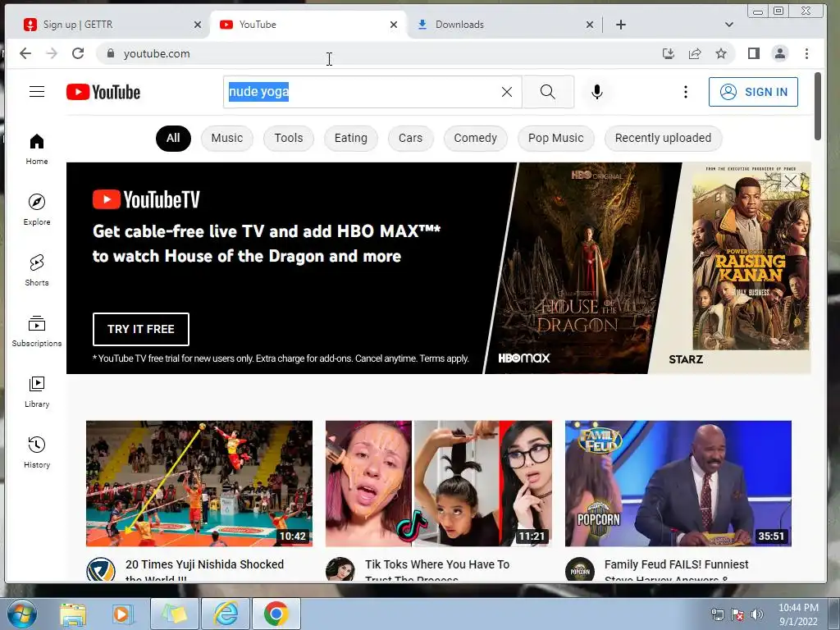Reload the page
The height and width of the screenshot is (630, 840).
(78, 53)
